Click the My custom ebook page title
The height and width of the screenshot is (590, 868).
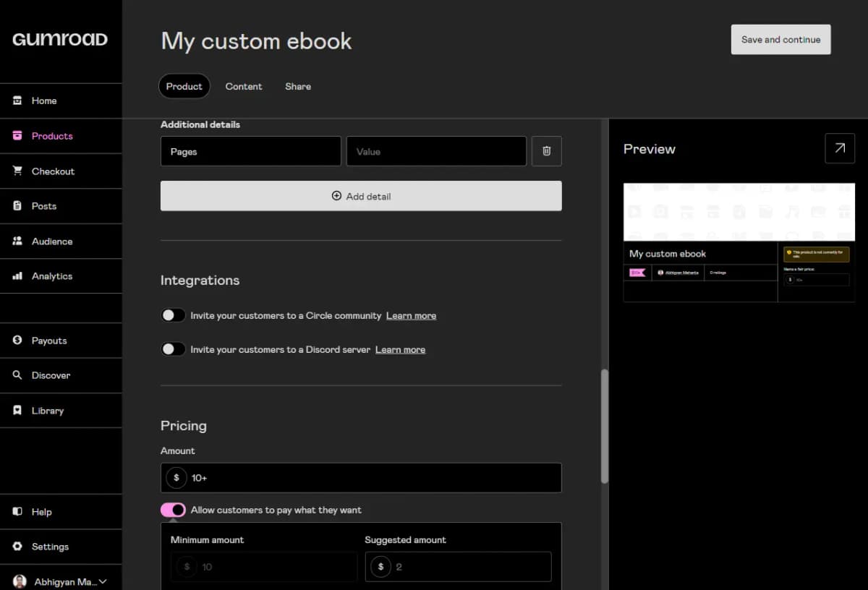(256, 40)
